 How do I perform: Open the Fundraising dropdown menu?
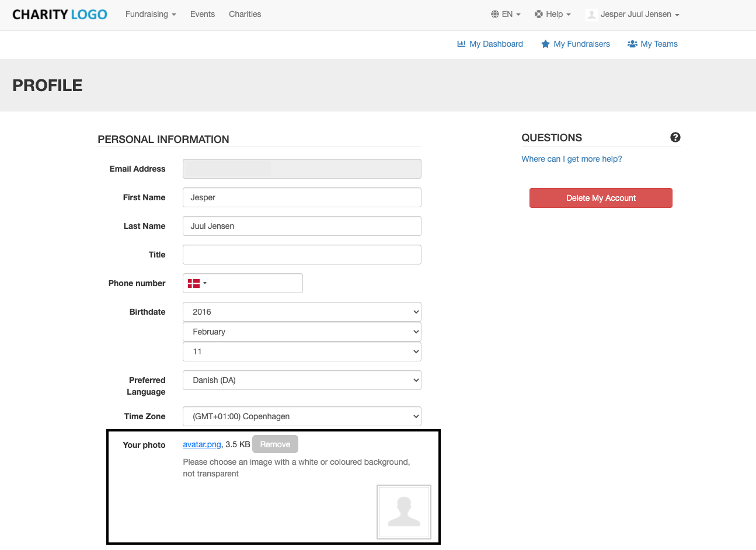(151, 14)
